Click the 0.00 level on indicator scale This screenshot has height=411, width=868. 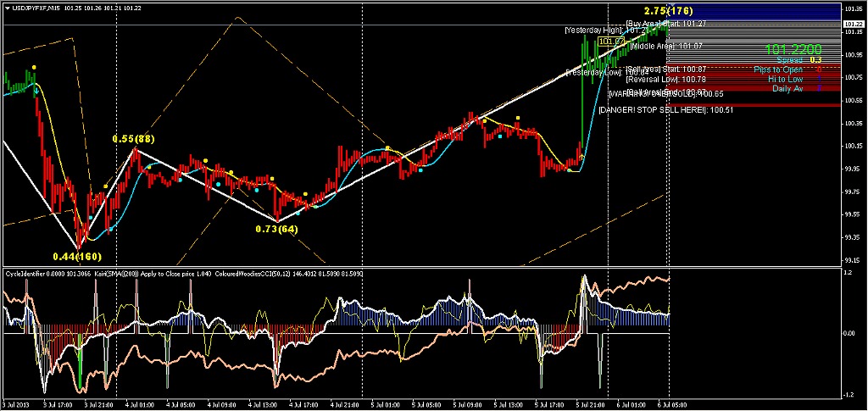pyautogui.click(x=849, y=333)
